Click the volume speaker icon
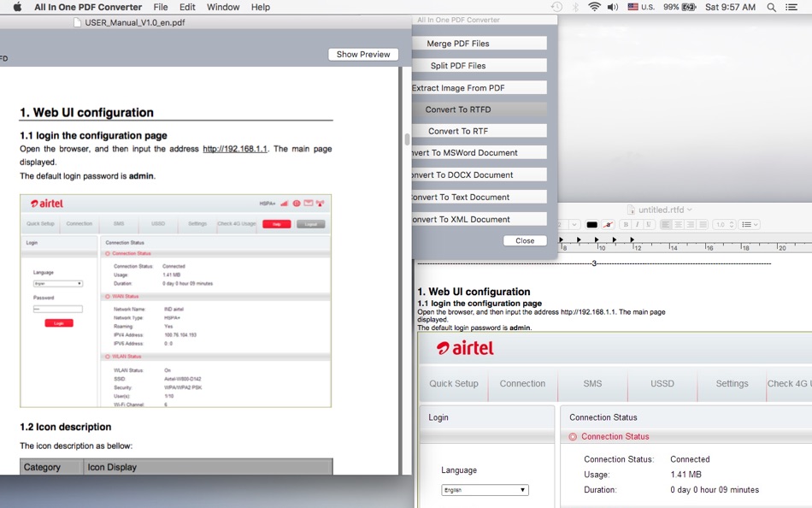The height and width of the screenshot is (508, 812). pos(613,7)
